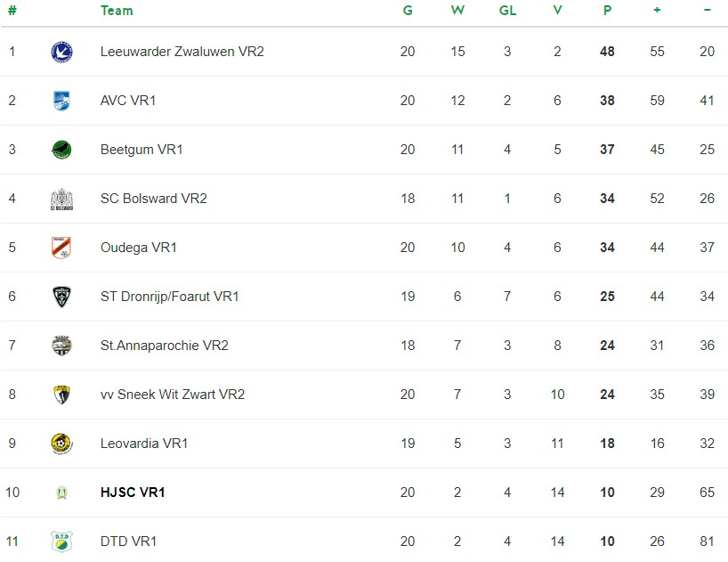Open the HJSC VR1 team page
Screen dimensions: 728x562
click(x=133, y=493)
